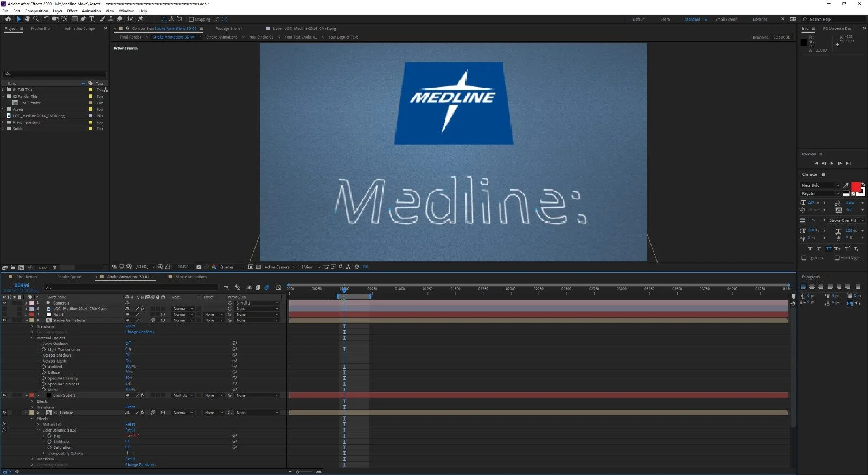Viewport: 868px width, 475px height.
Task: Open the Regular font style dropdown
Action: (x=821, y=193)
